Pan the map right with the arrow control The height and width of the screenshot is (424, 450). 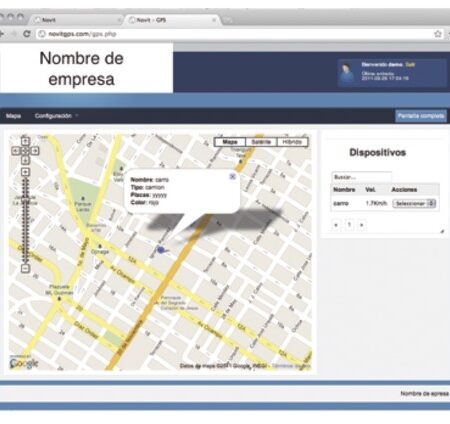(35, 151)
